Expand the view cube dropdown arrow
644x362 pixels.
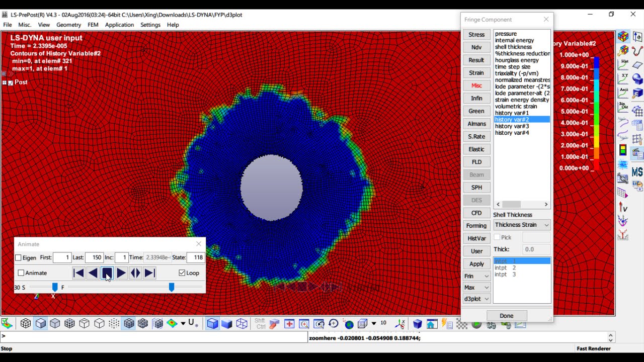point(374,323)
